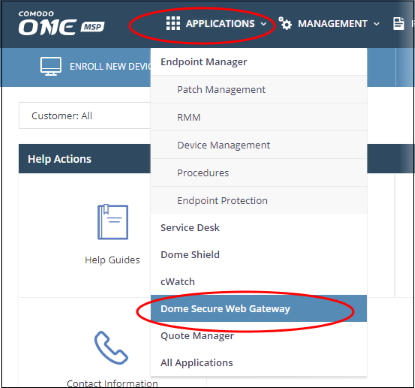Image resolution: width=415 pixels, height=388 pixels.
Task: Click the Enroll New Device monitor icon
Action: (51, 66)
